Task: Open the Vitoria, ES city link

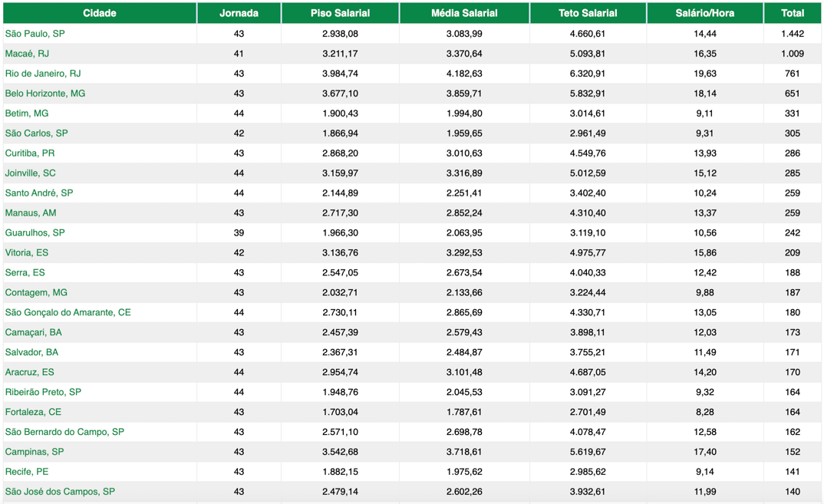Action: [x=27, y=253]
